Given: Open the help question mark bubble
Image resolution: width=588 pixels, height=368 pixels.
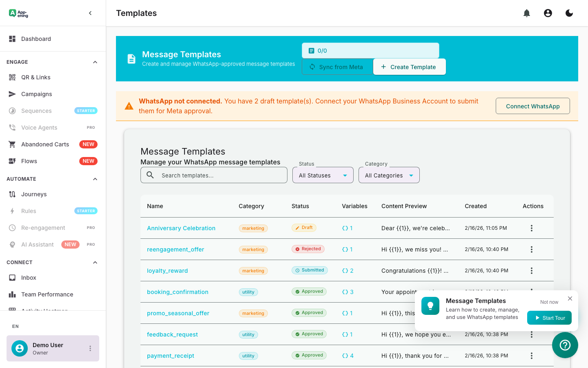Looking at the screenshot, I should [565, 345].
